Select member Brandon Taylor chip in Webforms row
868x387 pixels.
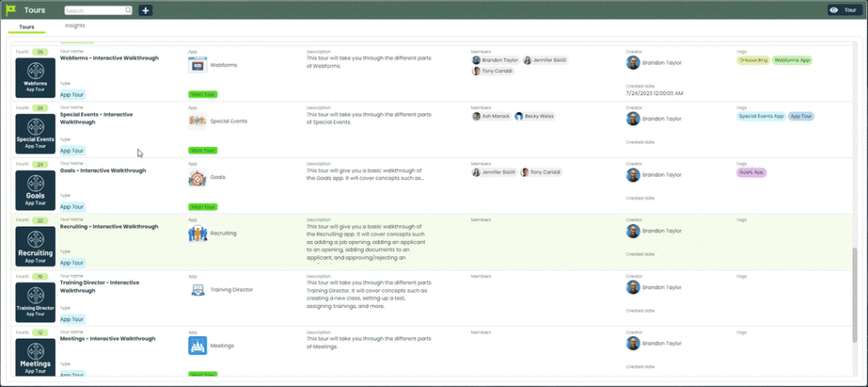click(x=495, y=60)
